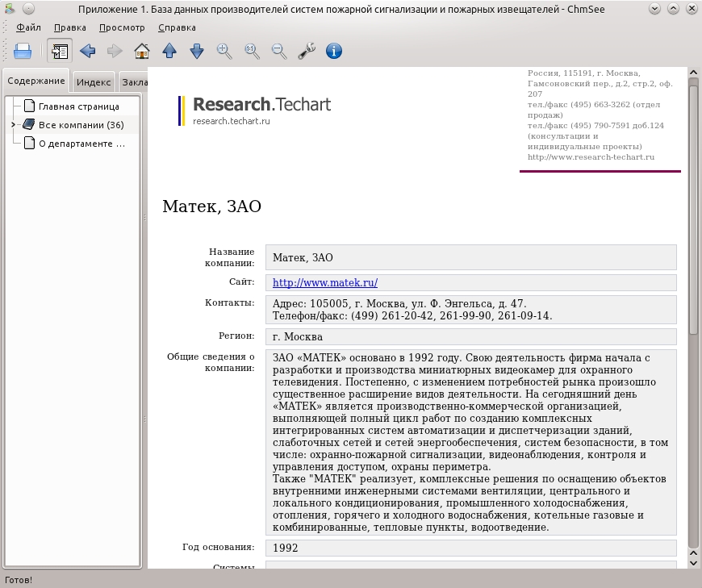Toggle the sidebar panel button
The width and height of the screenshot is (702, 588).
(x=60, y=51)
